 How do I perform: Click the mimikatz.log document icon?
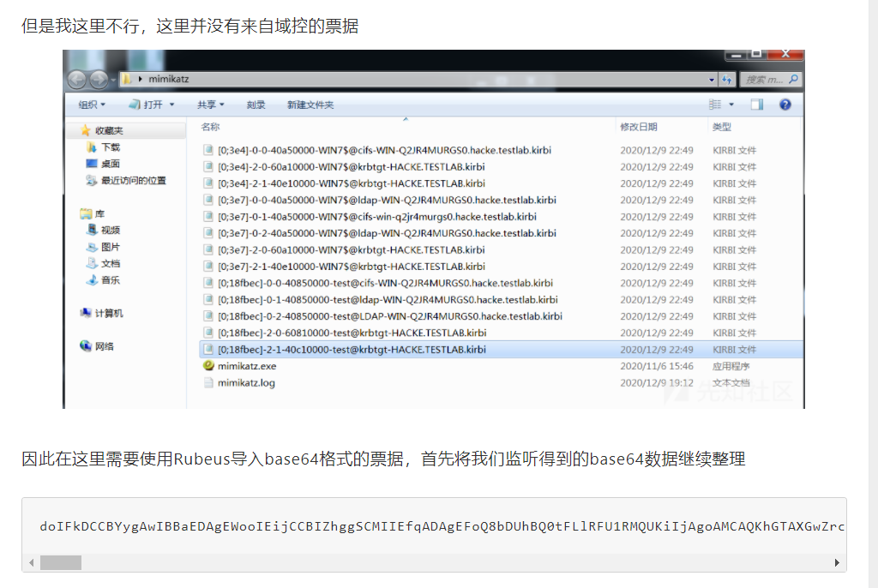point(208,382)
